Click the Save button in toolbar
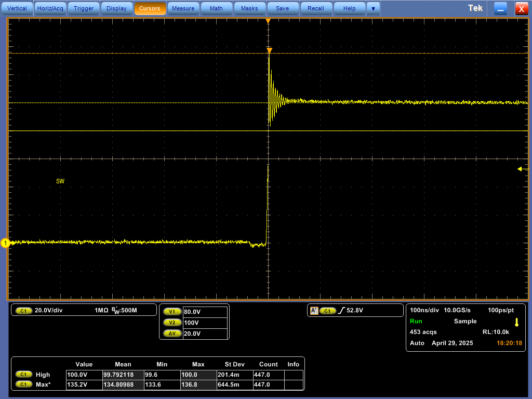This screenshot has width=532, height=399. click(x=283, y=8)
